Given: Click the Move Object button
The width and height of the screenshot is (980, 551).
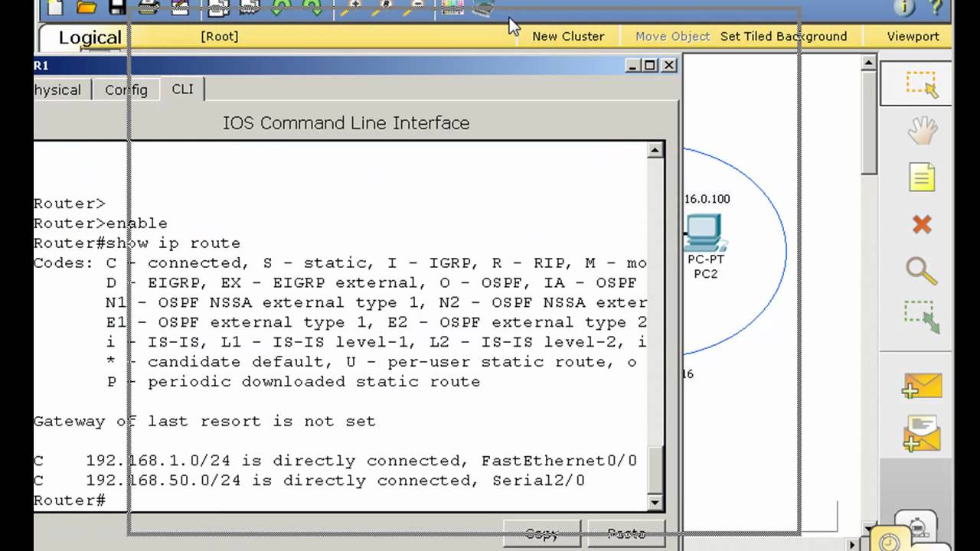Looking at the screenshot, I should pos(672,36).
